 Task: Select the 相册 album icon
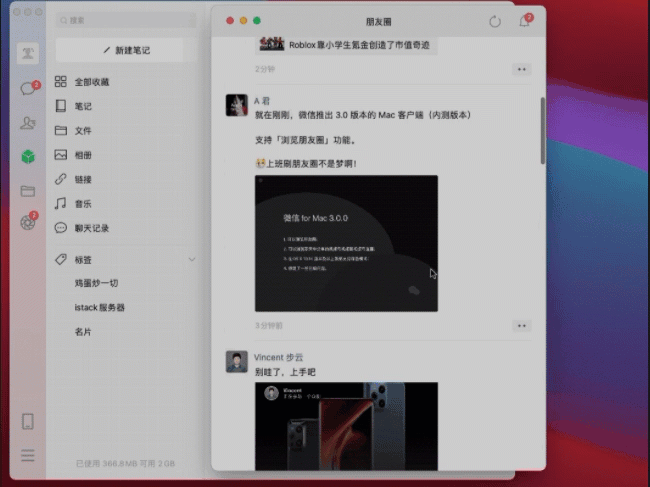point(61,155)
